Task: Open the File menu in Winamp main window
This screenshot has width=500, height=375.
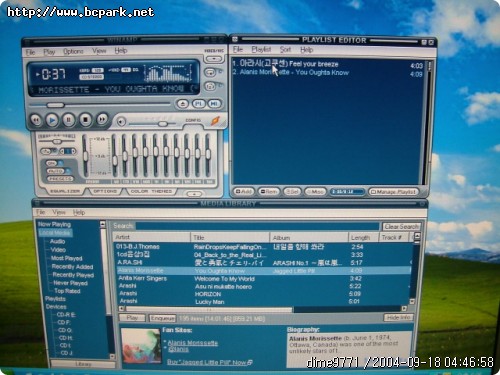Action: (x=30, y=52)
